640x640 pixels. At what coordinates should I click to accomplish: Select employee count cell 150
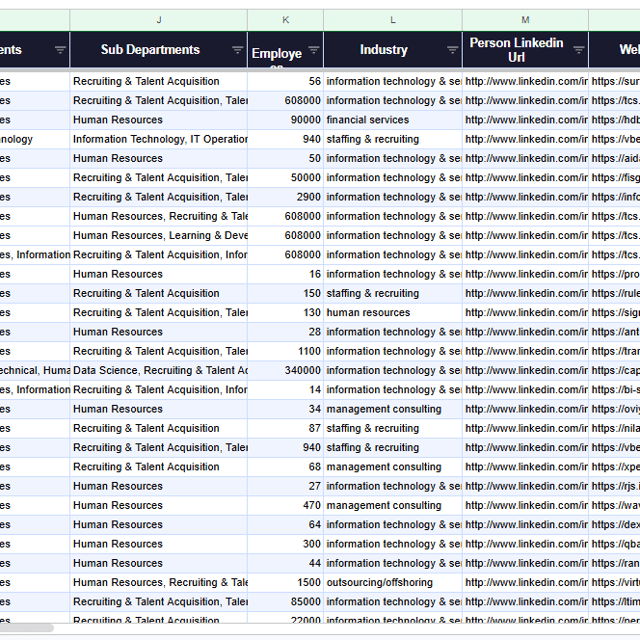(x=285, y=293)
